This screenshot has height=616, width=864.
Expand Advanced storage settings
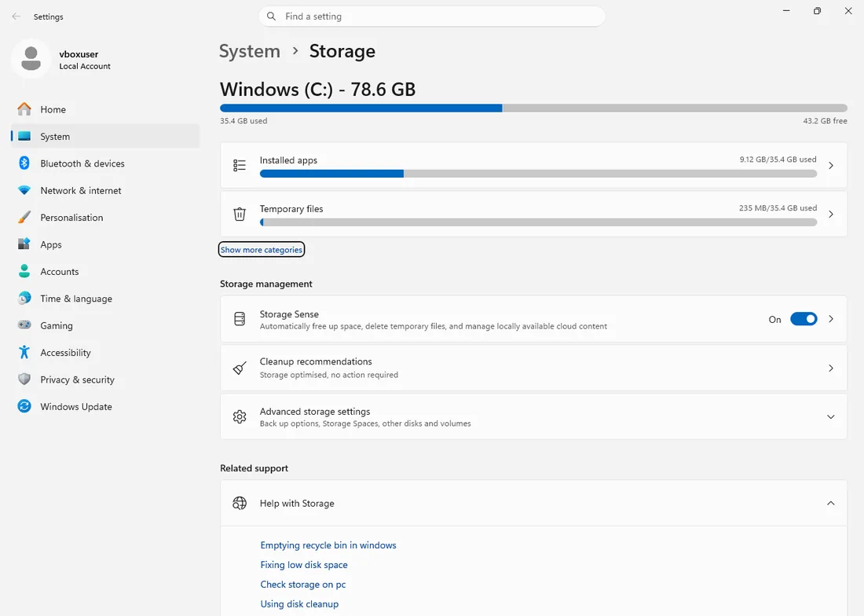click(x=831, y=416)
